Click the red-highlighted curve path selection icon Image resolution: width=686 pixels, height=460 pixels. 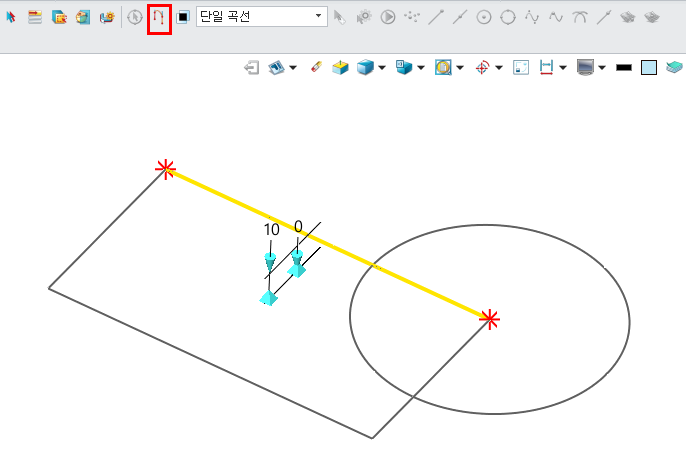coord(159,17)
